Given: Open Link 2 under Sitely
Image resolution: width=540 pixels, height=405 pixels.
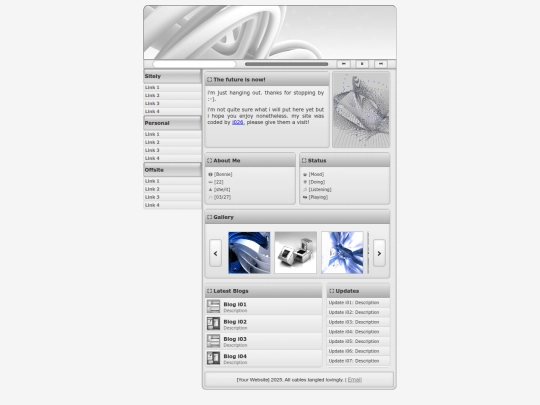Looking at the screenshot, I should click(x=172, y=95).
